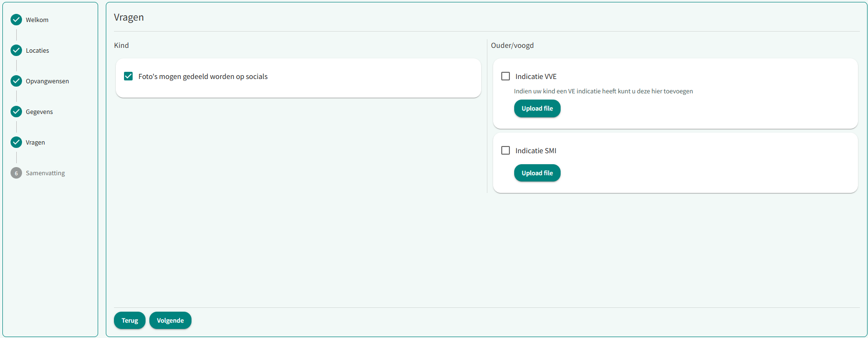Click the checkmark icon beside Vragen
Viewport: 868px width, 338px height.
(16, 142)
